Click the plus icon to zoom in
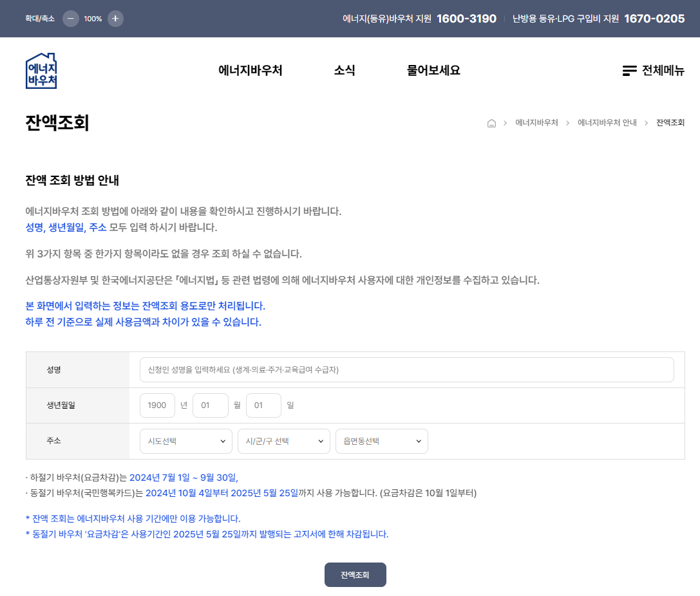Image resolution: width=700 pixels, height=596 pixels. coord(115,19)
